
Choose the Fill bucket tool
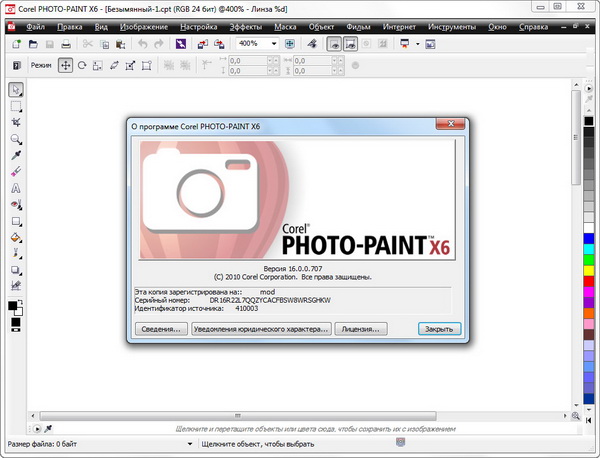pos(16,238)
